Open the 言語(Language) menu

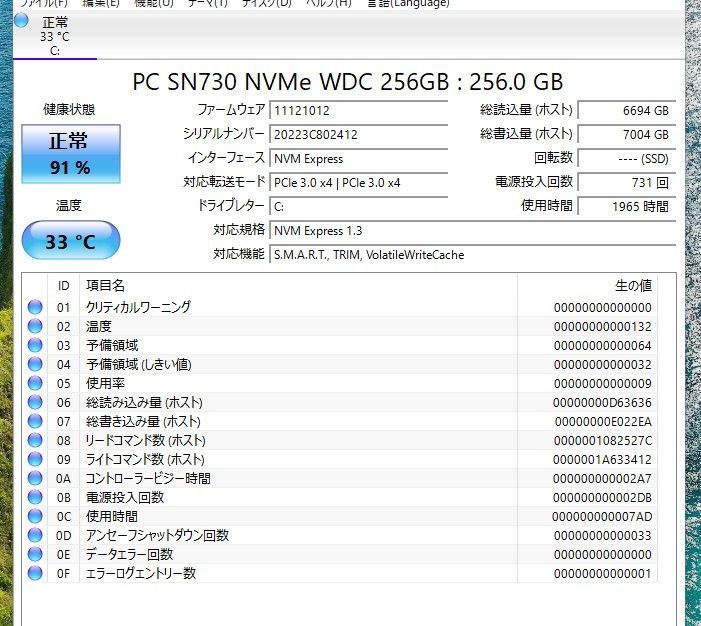(x=408, y=4)
